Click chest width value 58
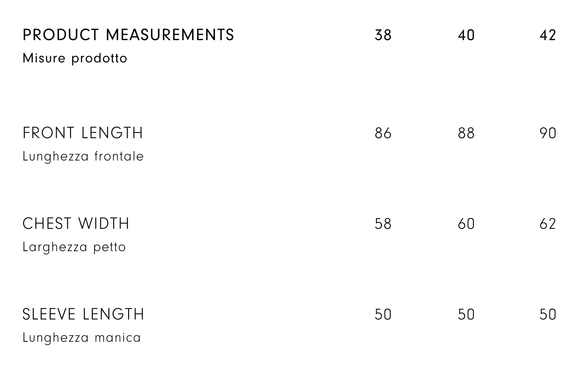The image size is (588, 370). coord(383,224)
